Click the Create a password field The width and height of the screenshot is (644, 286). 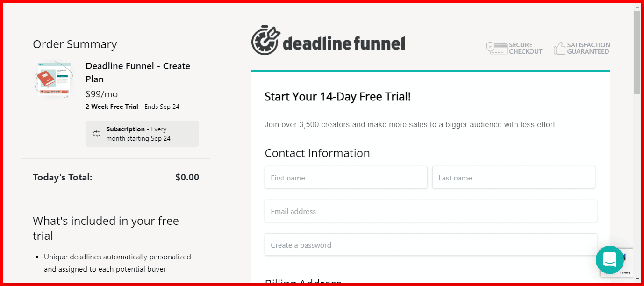[x=431, y=245]
